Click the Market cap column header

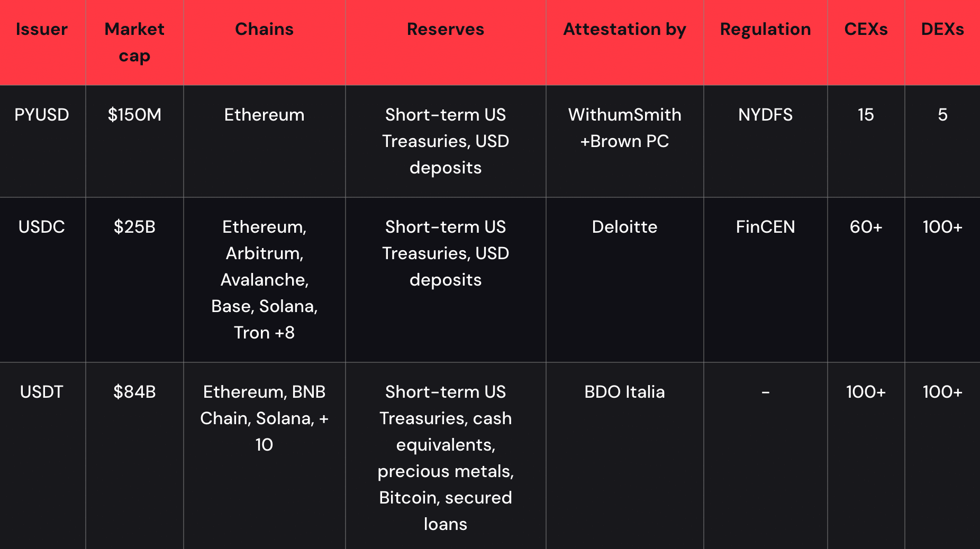click(x=134, y=42)
